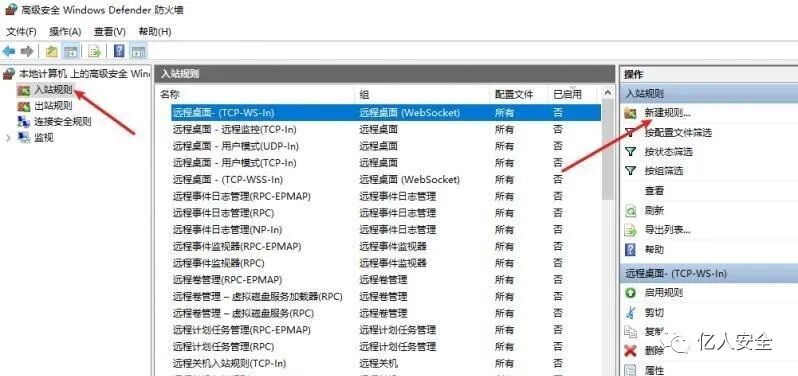
Task: Toggle the show/hide action pane toolbar icon
Action: (138, 51)
